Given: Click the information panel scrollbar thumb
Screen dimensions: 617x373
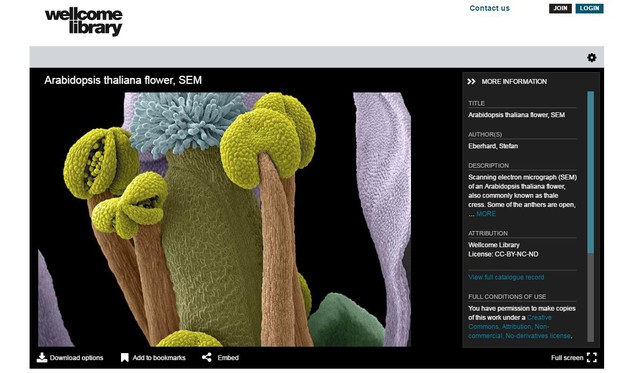Looking at the screenshot, I should (x=590, y=172).
